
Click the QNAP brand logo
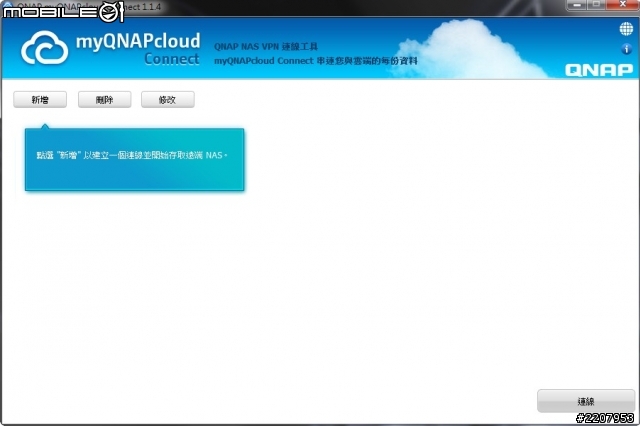(599, 70)
